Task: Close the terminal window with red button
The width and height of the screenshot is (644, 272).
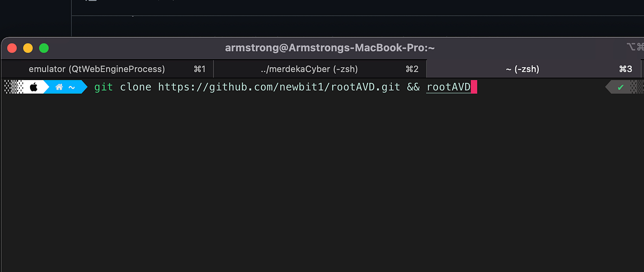Action: [12, 48]
